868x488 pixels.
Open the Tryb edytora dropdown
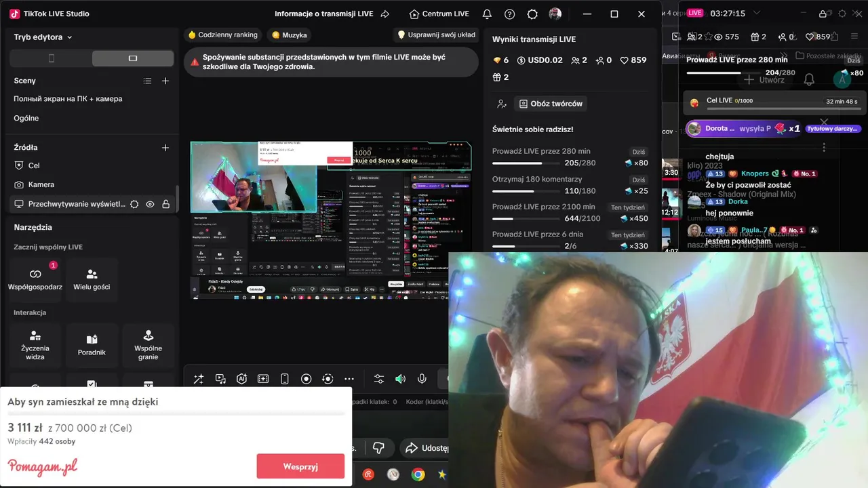(x=43, y=37)
